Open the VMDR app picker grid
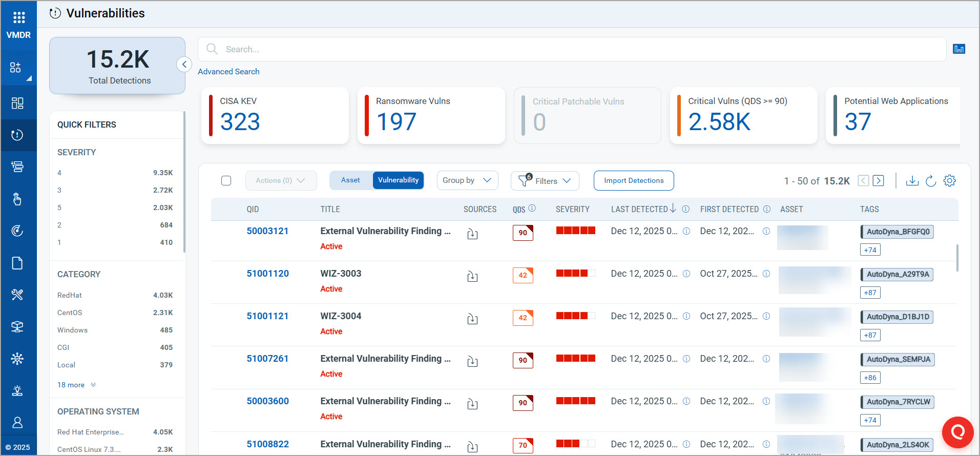Image resolution: width=980 pixels, height=456 pixels. click(x=19, y=18)
